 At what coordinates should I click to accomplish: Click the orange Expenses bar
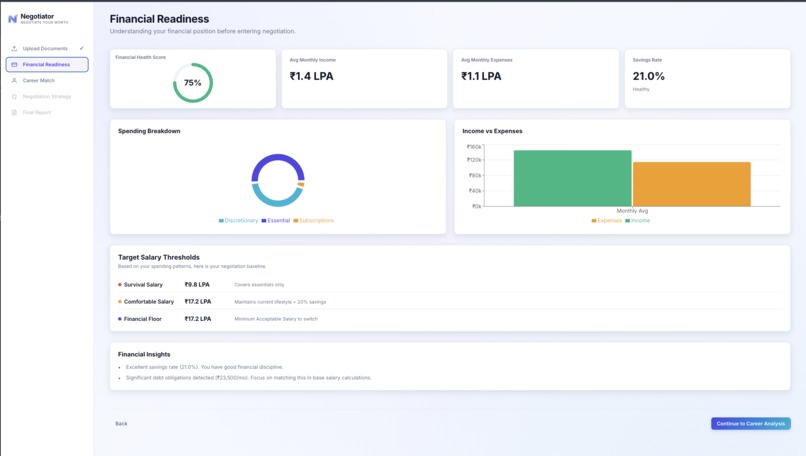692,184
